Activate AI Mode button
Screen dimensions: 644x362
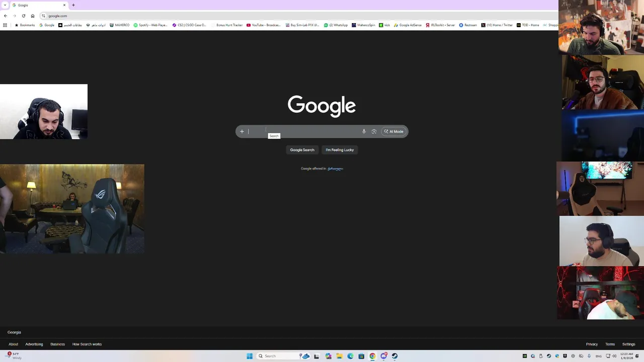(x=393, y=131)
